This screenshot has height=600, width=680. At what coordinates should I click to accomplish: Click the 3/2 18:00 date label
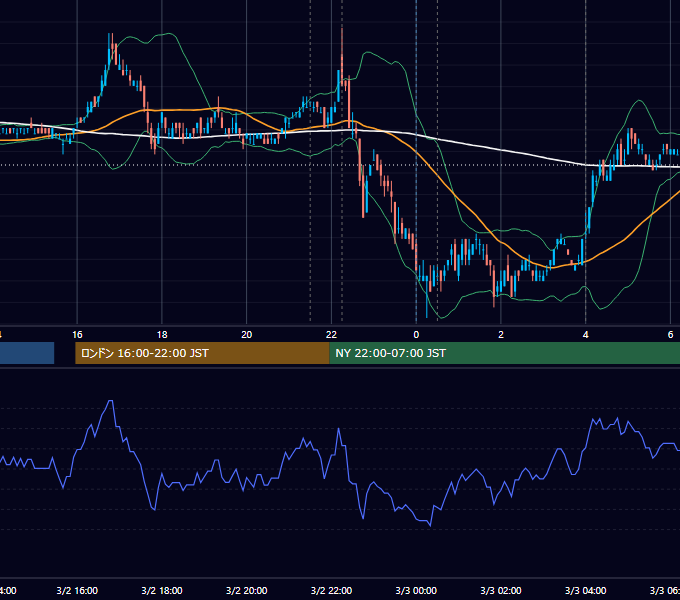pos(162,590)
